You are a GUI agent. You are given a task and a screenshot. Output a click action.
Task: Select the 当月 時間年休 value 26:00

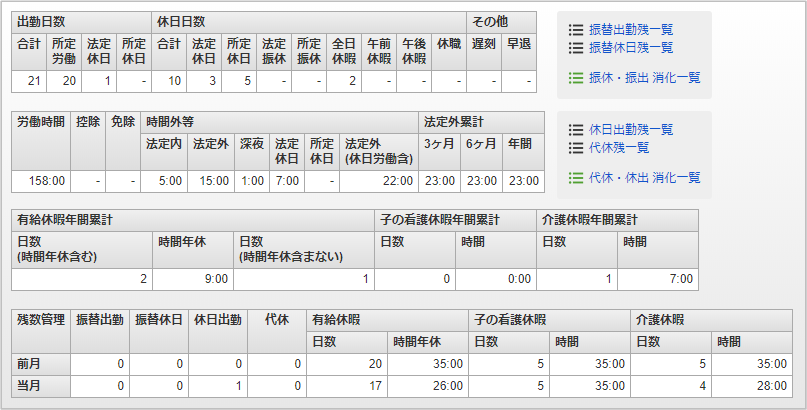click(x=428, y=386)
